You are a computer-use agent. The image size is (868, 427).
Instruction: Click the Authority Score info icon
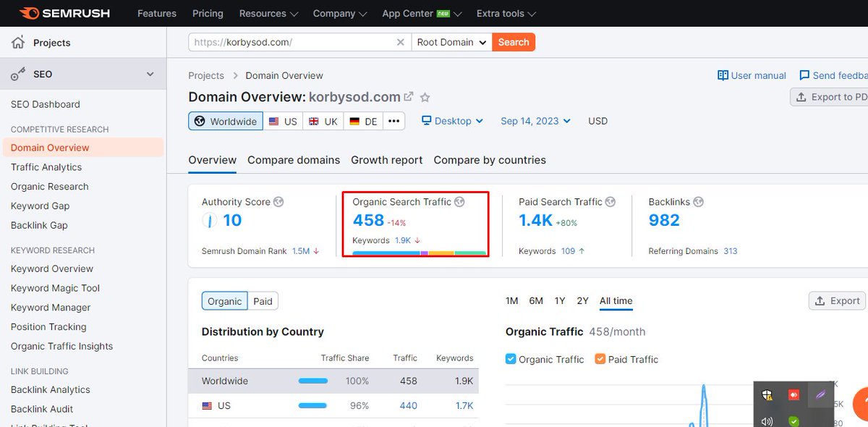click(278, 202)
